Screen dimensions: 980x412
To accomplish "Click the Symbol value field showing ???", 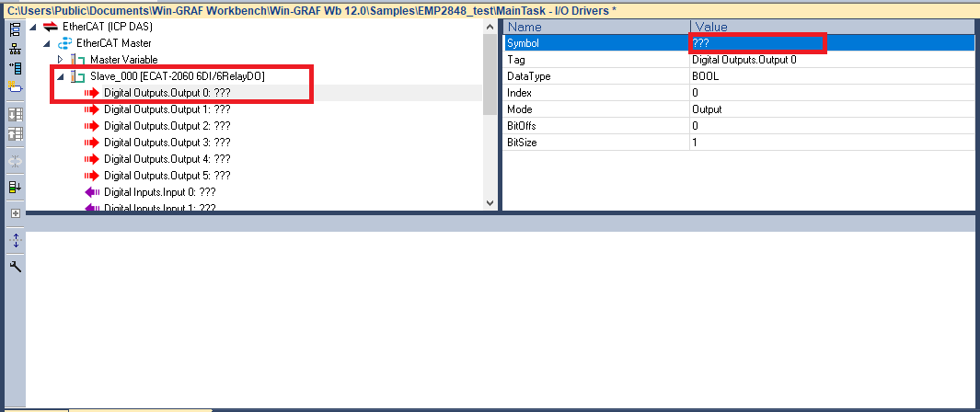I will point(756,43).
